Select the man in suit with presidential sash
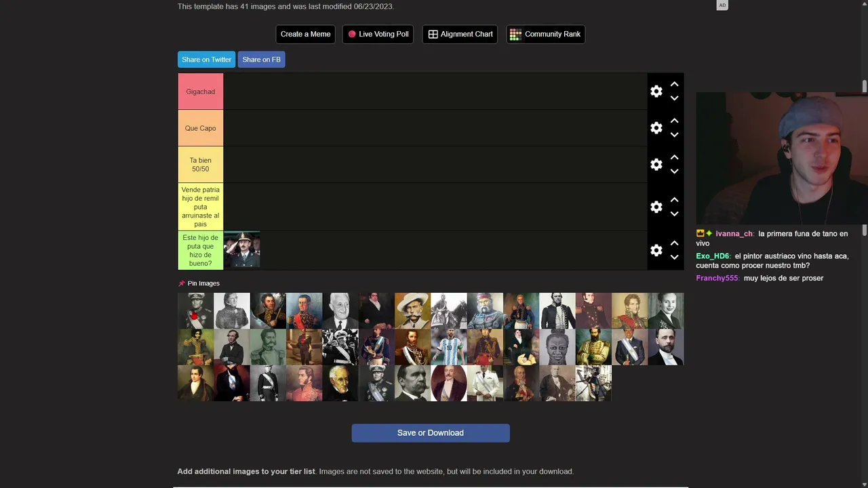This screenshot has height=488, width=868. [x=629, y=347]
